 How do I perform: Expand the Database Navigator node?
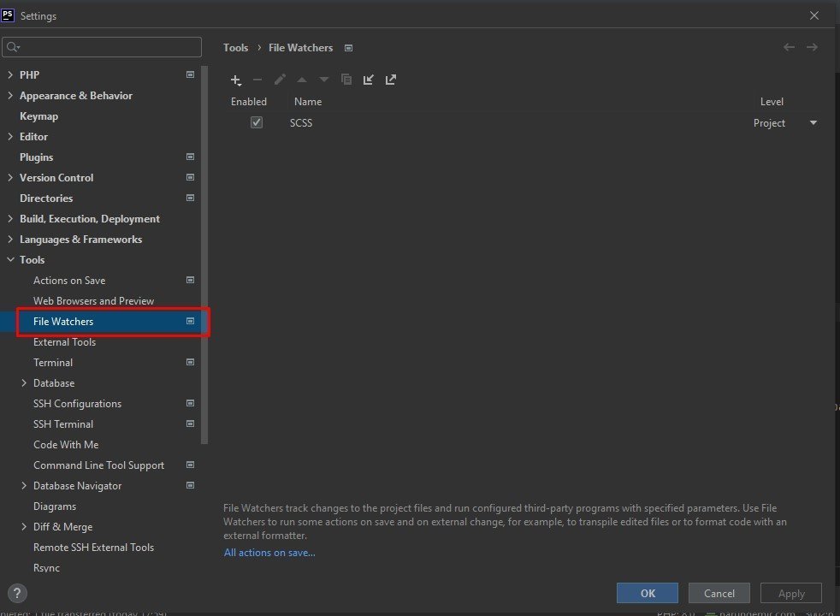[24, 486]
